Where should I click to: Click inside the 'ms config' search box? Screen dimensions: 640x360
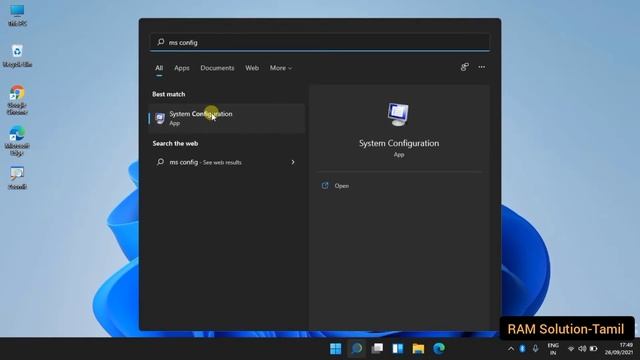click(320, 42)
